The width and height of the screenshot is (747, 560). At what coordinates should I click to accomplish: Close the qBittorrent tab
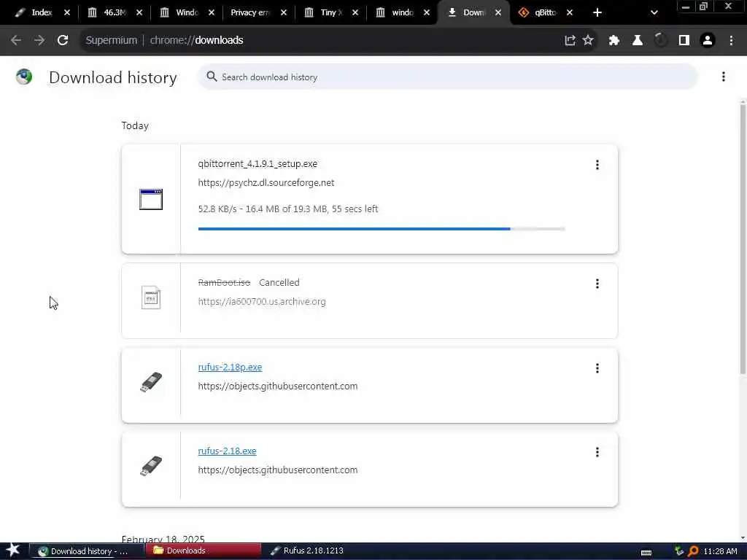pos(569,13)
